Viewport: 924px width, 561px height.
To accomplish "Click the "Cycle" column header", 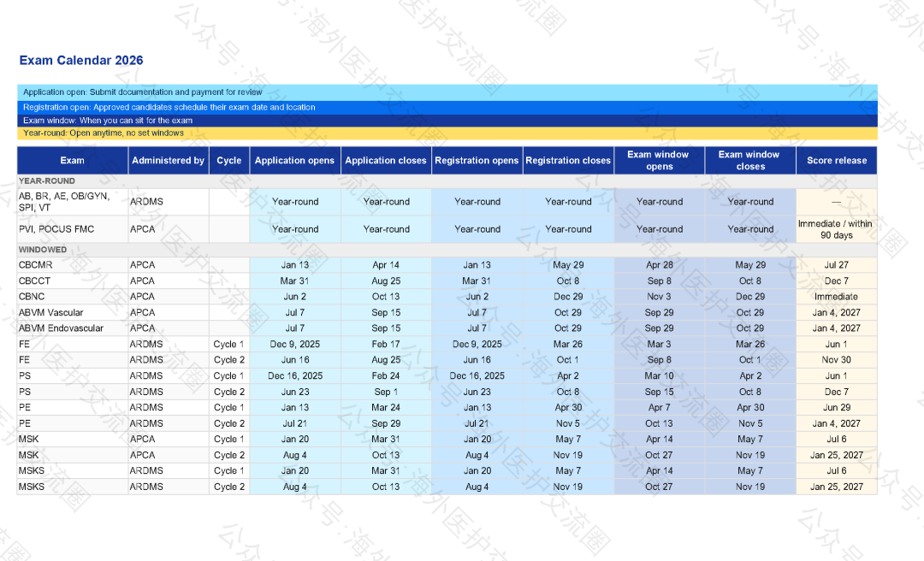I will (x=229, y=160).
